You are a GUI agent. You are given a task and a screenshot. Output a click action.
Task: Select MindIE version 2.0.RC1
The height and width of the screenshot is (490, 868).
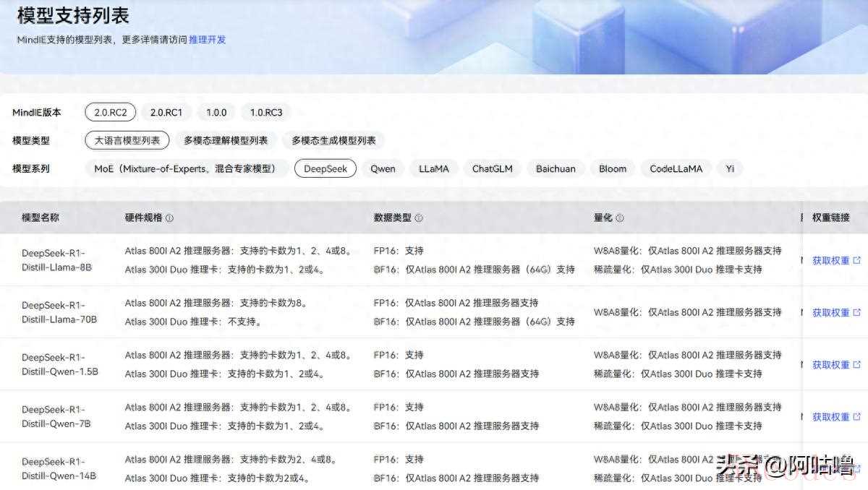(x=166, y=112)
